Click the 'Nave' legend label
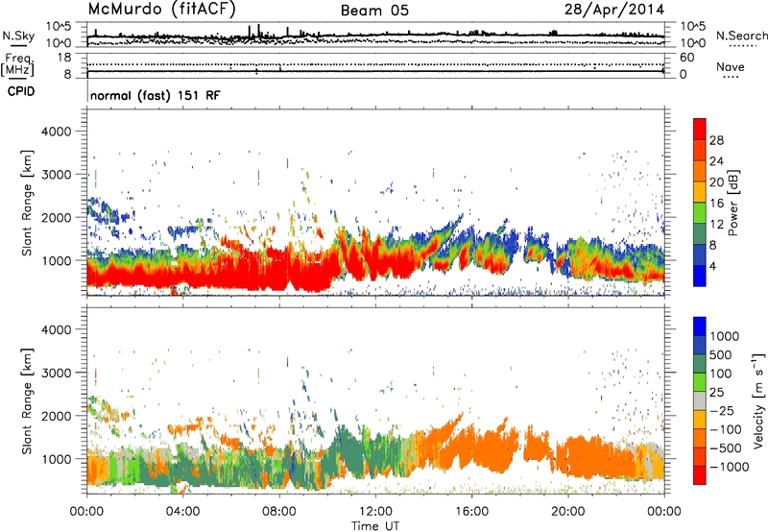The width and height of the screenshot is (768, 532). tap(731, 66)
